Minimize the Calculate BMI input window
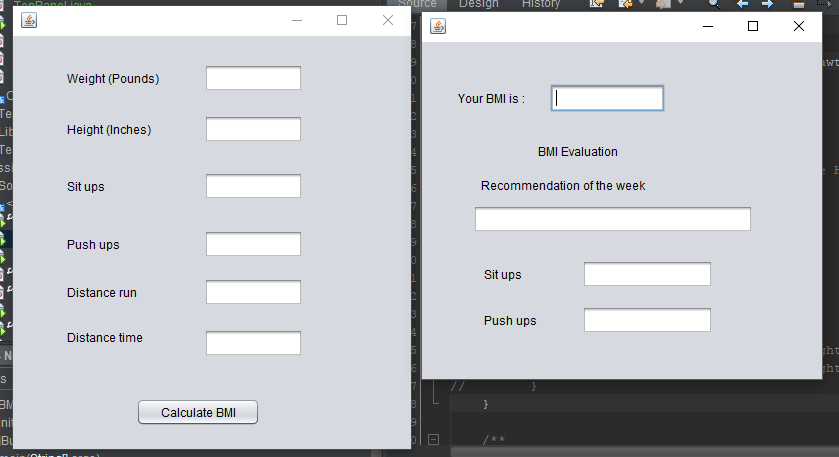This screenshot has width=839, height=457. pos(297,20)
